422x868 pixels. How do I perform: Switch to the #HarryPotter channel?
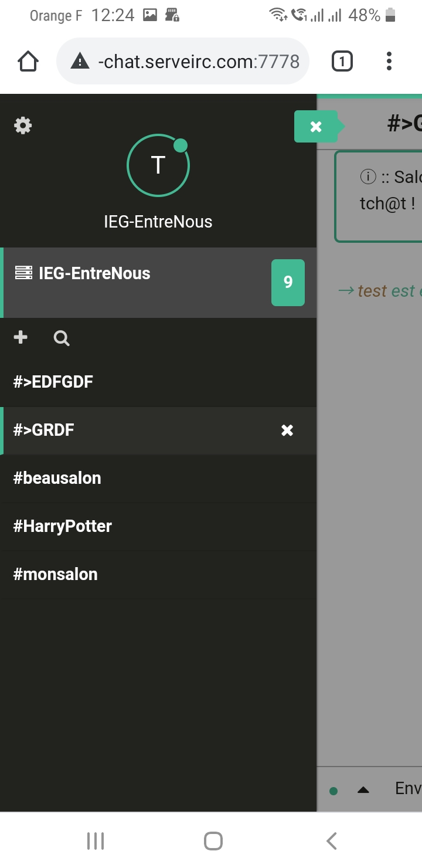[62, 526]
